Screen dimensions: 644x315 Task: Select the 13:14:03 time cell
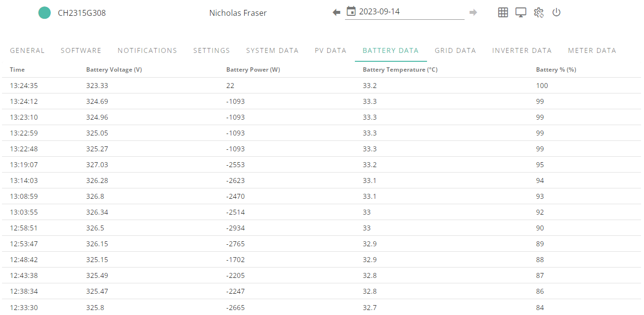(x=24, y=180)
